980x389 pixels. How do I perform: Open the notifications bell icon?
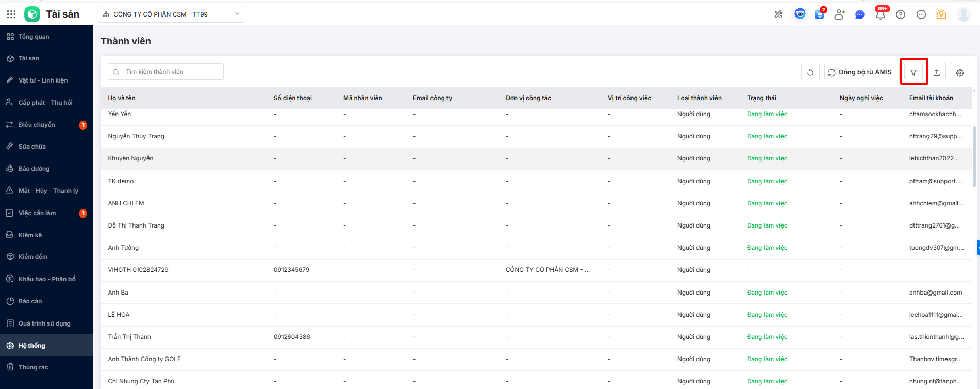click(x=881, y=14)
